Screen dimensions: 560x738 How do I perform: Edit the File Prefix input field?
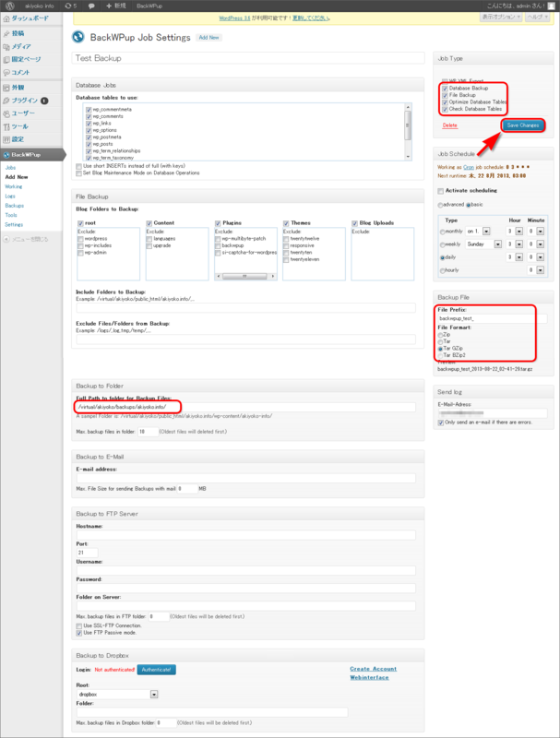[x=493, y=318]
